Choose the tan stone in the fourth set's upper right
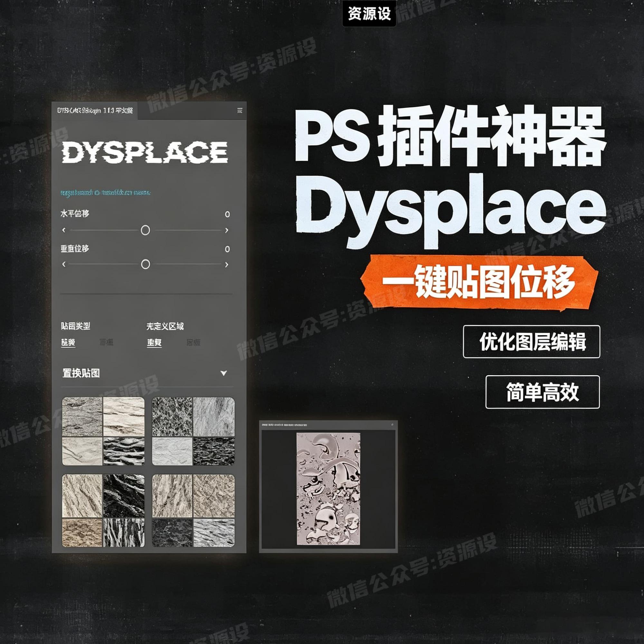The image size is (644, 644). tap(214, 496)
